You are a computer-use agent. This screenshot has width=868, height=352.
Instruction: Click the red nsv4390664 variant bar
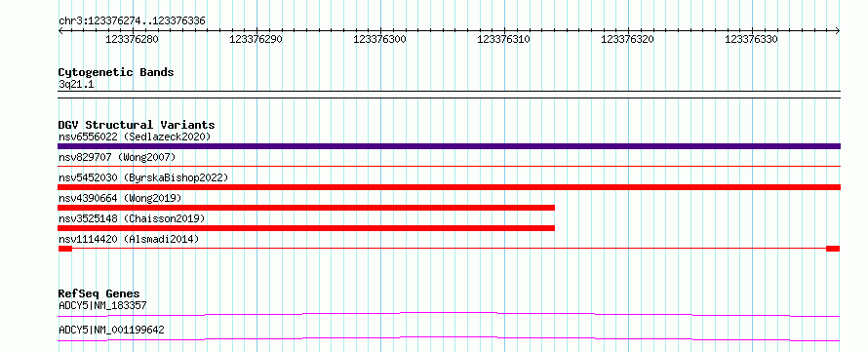tap(306, 208)
